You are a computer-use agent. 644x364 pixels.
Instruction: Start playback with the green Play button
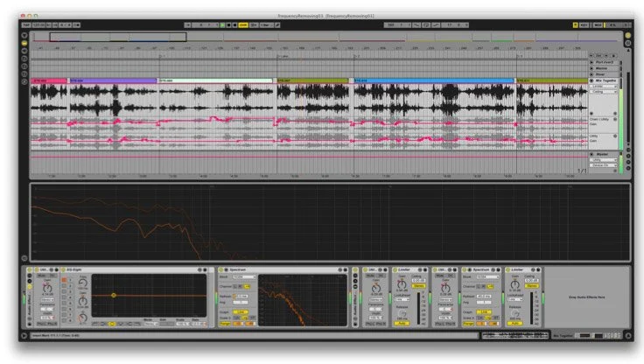222,25
